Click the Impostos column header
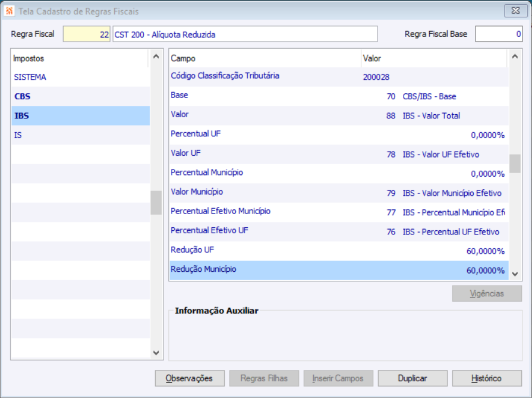The image size is (532, 398). tap(80, 58)
